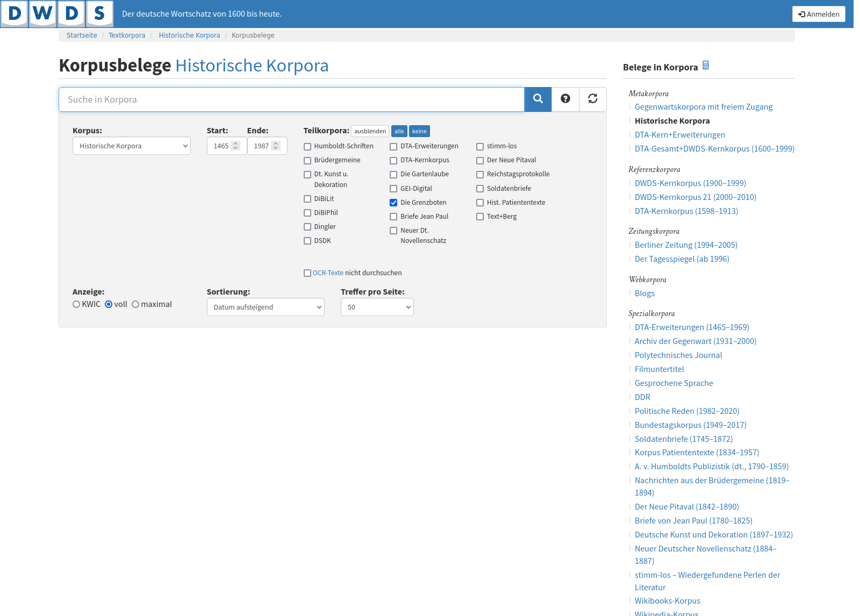
Task: Open the Sortierung dropdown
Action: tap(266, 307)
